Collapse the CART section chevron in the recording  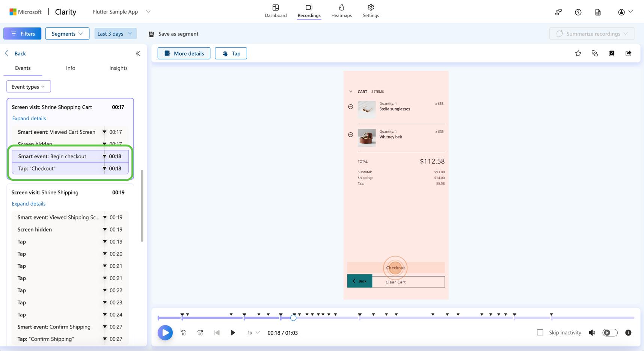point(350,92)
